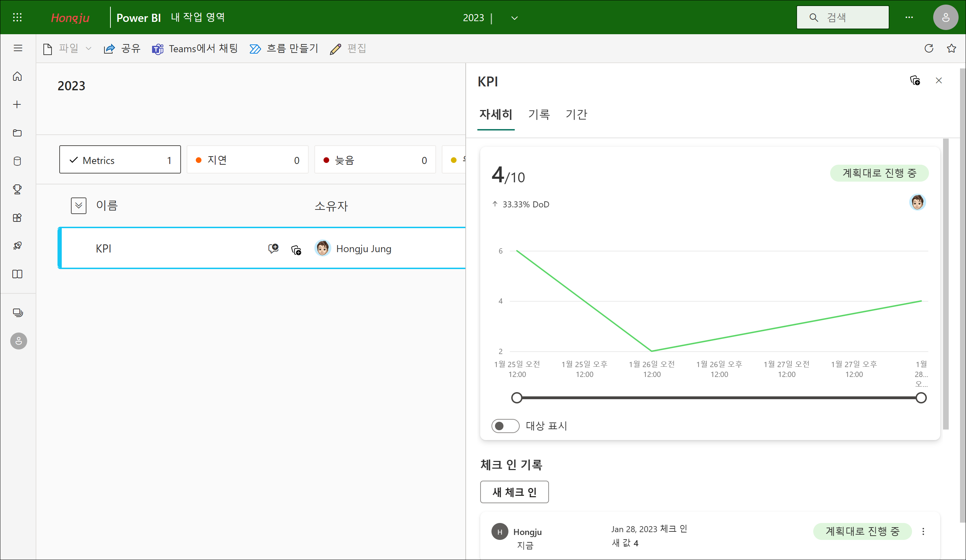Open the app launcher waffle icon

pos(17,17)
